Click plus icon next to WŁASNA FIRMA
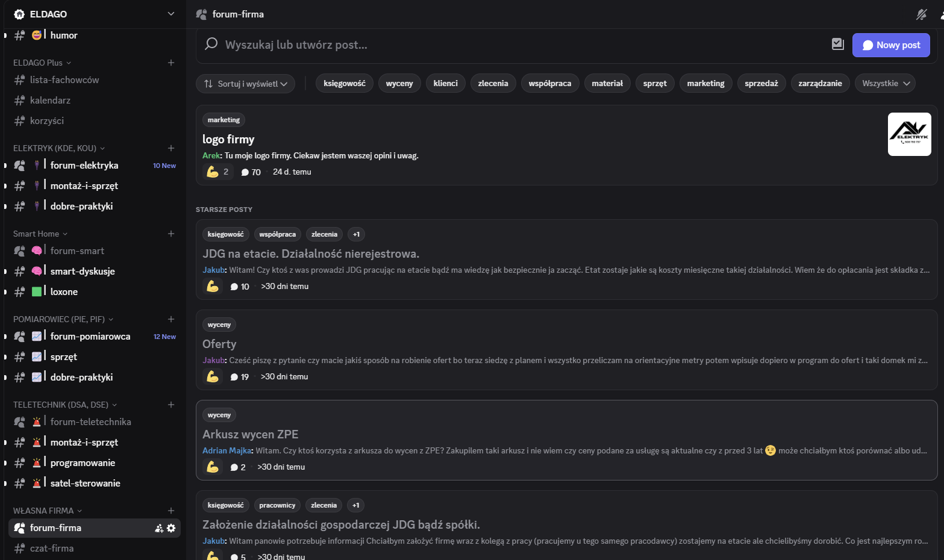This screenshot has width=944, height=560. pos(171,511)
